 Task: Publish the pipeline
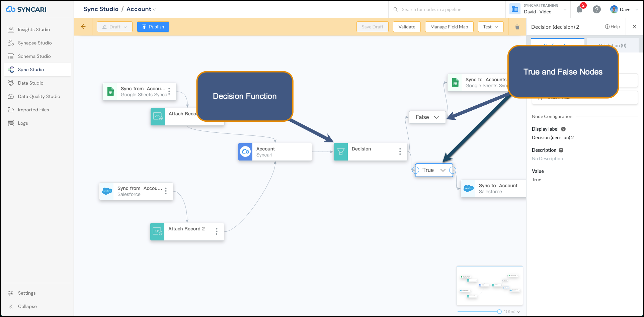(x=153, y=27)
